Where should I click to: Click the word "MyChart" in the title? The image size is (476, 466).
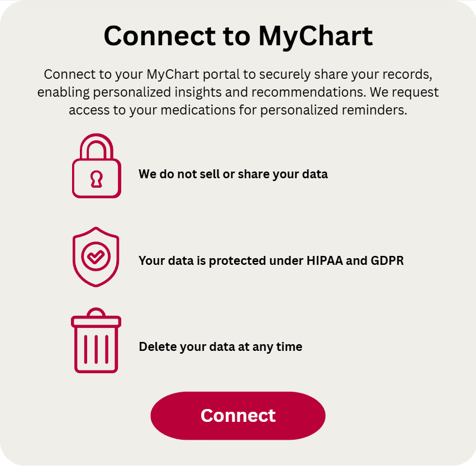pos(315,36)
